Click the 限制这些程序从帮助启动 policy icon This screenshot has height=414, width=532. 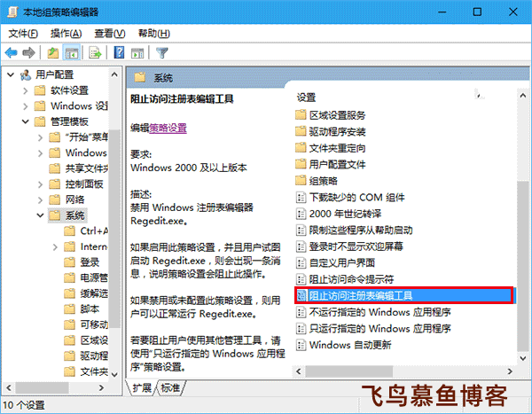301,230
